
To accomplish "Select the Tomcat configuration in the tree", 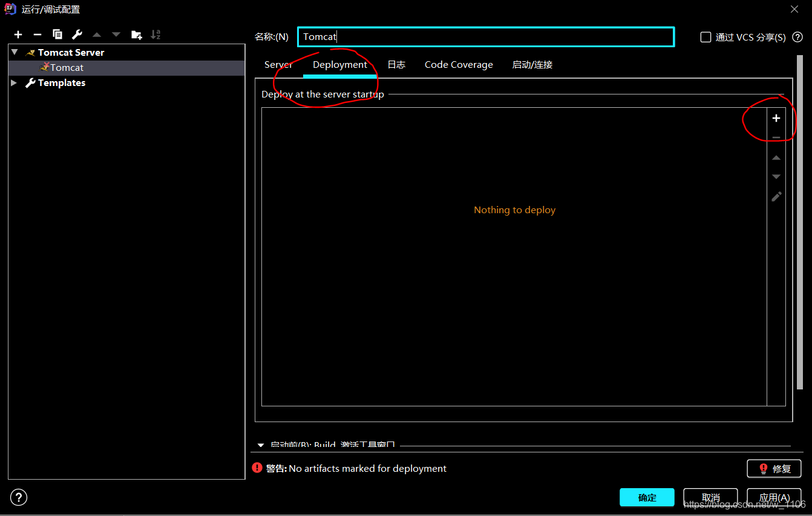I will click(x=67, y=67).
